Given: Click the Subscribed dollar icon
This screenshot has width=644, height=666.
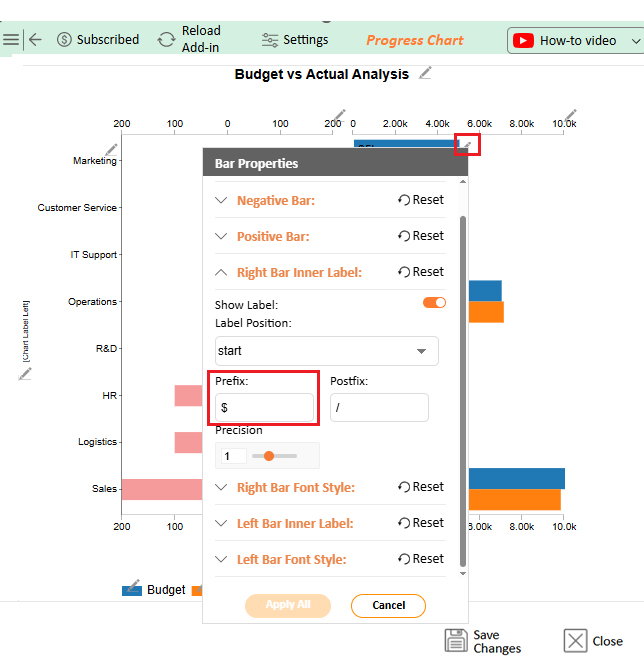Looking at the screenshot, I should pyautogui.click(x=65, y=40).
